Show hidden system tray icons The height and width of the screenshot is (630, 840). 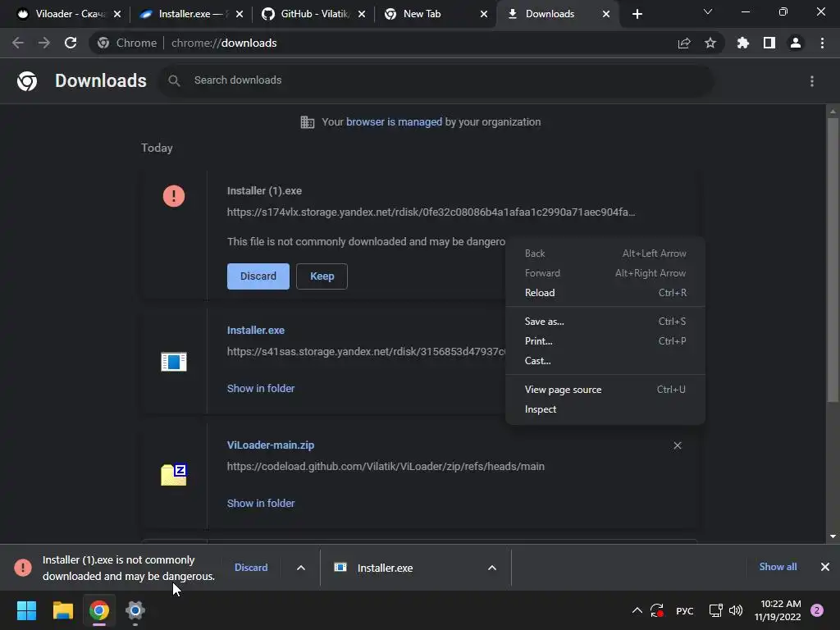coord(637,610)
